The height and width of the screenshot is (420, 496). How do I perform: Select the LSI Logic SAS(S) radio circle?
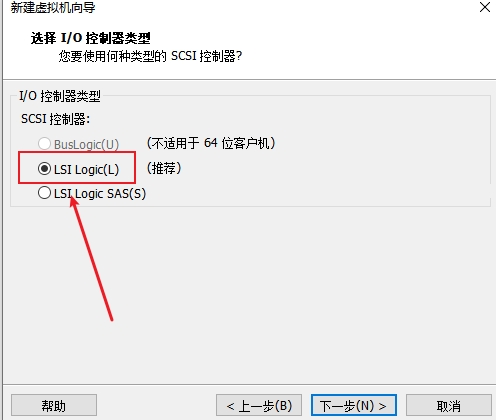pyautogui.click(x=44, y=193)
